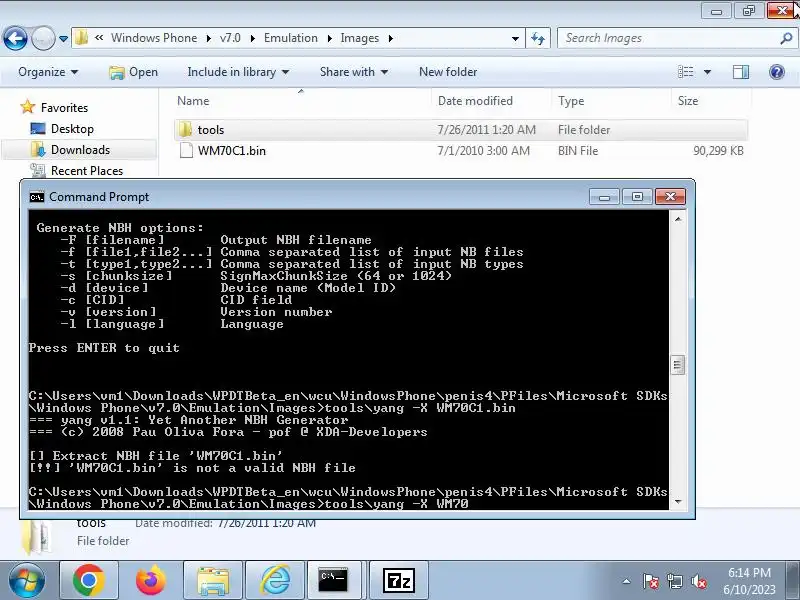Open 7-Zip from the taskbar

(399, 581)
